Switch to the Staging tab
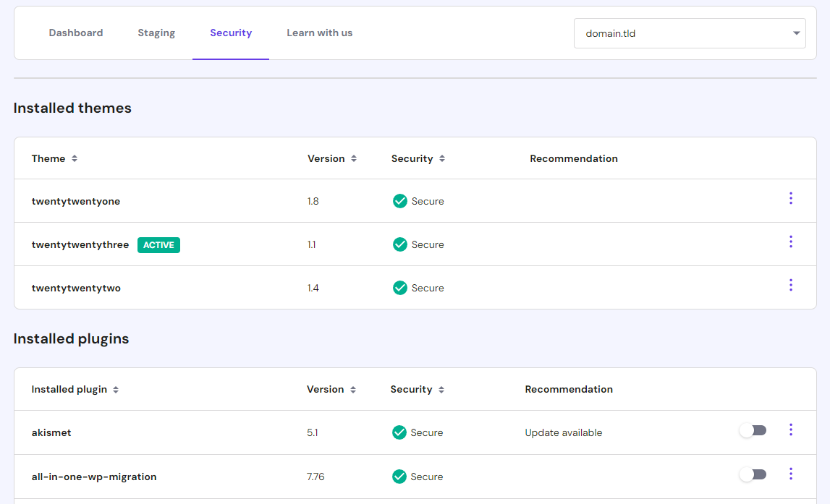 pos(156,33)
